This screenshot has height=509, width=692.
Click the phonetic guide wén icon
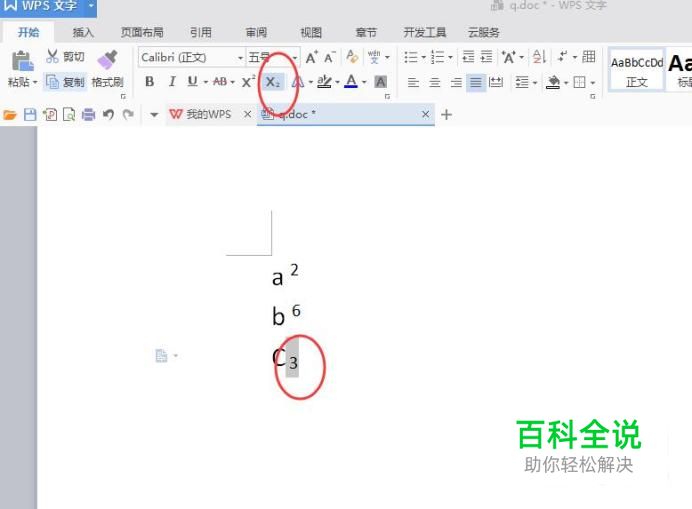(374, 57)
